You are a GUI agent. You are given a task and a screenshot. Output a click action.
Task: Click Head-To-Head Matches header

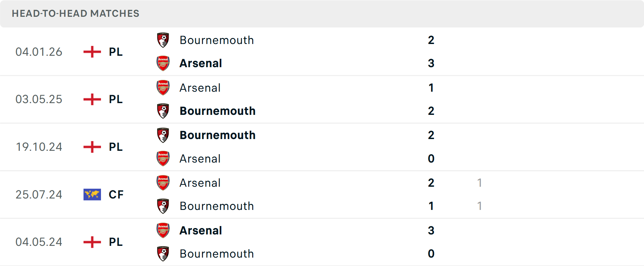coord(75,13)
